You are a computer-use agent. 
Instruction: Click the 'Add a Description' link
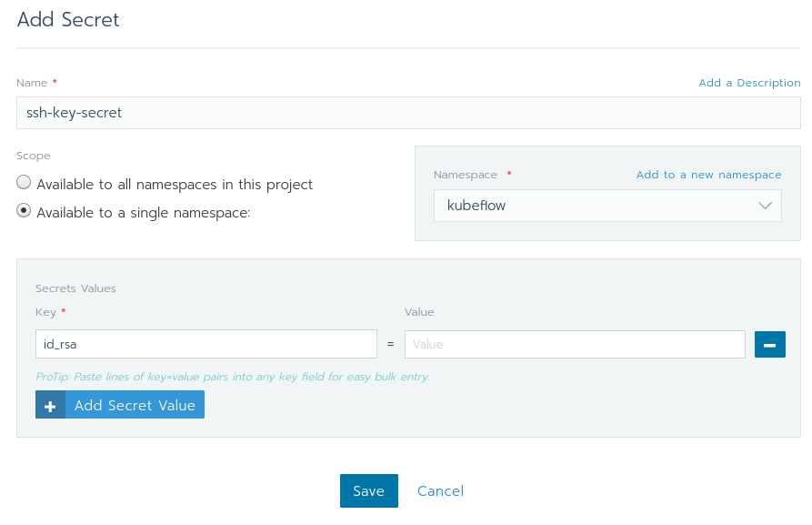point(749,83)
